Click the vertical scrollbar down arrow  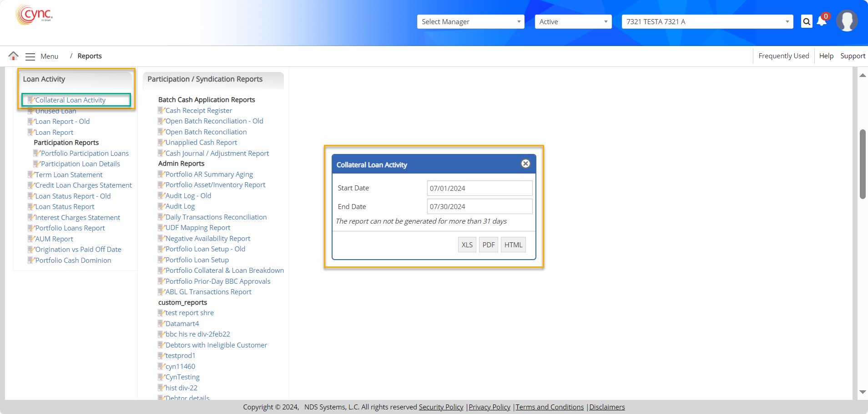click(862, 392)
